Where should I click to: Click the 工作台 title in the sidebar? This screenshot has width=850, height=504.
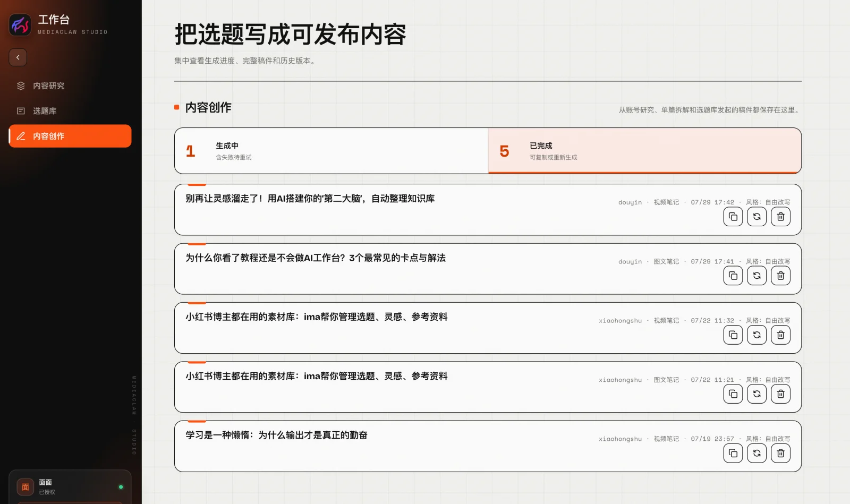[54, 20]
